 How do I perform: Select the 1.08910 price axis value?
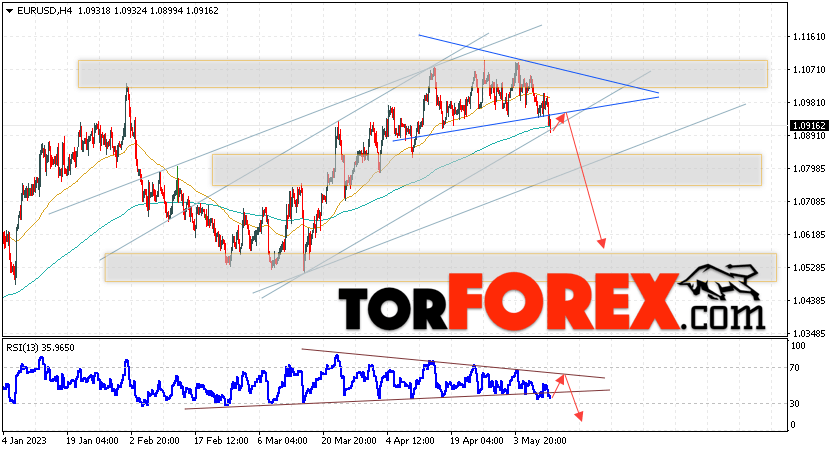809,135
